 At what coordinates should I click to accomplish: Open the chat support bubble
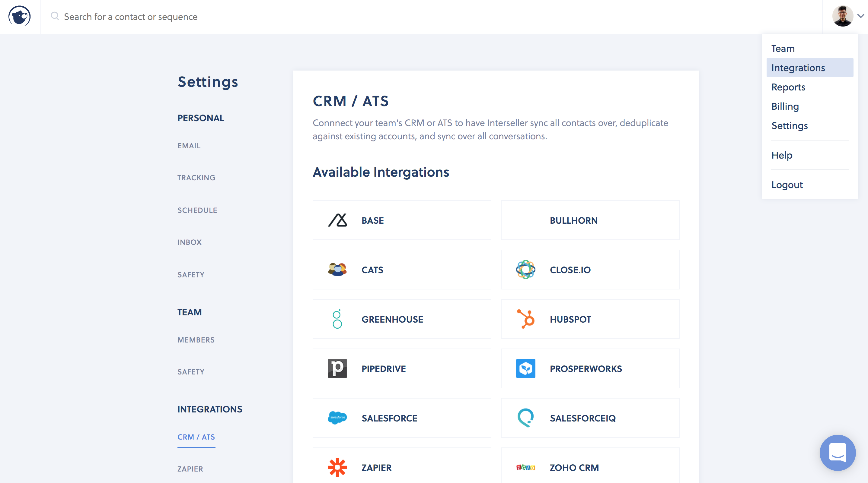pyautogui.click(x=838, y=453)
